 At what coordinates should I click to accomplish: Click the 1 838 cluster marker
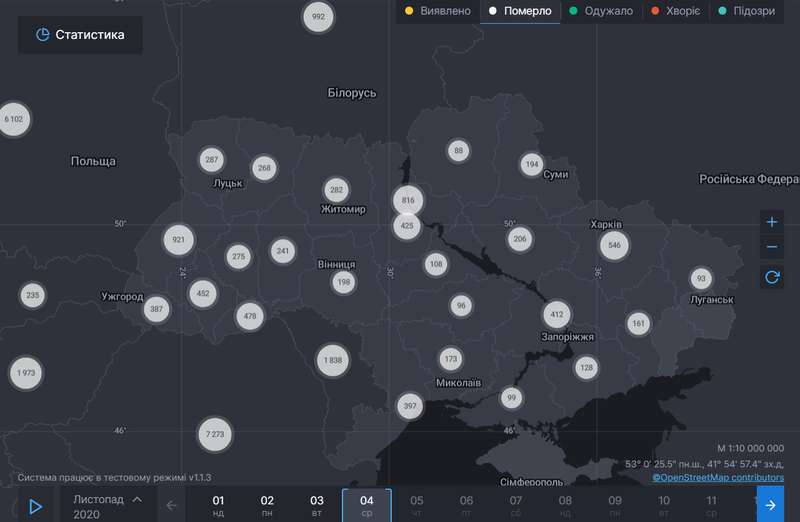pyautogui.click(x=333, y=360)
